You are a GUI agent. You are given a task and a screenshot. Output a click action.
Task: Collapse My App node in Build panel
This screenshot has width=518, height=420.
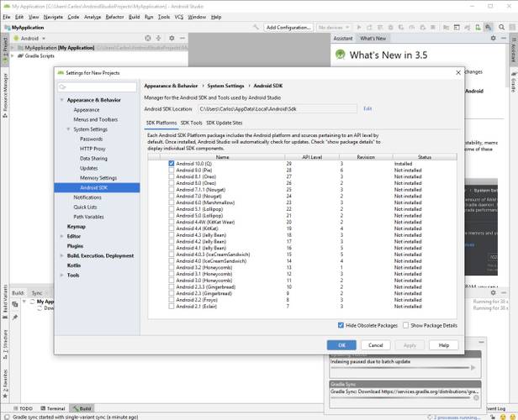24,302
